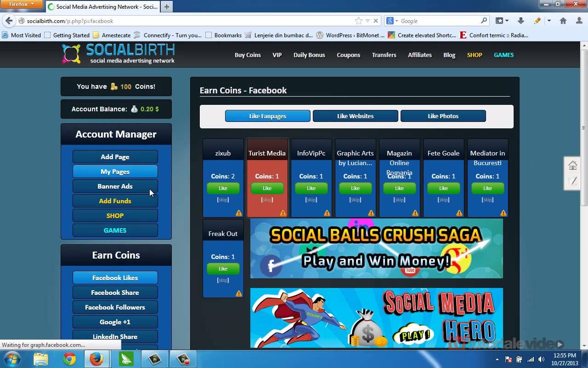
Task: Click the Add Funds button
Action: [115, 201]
